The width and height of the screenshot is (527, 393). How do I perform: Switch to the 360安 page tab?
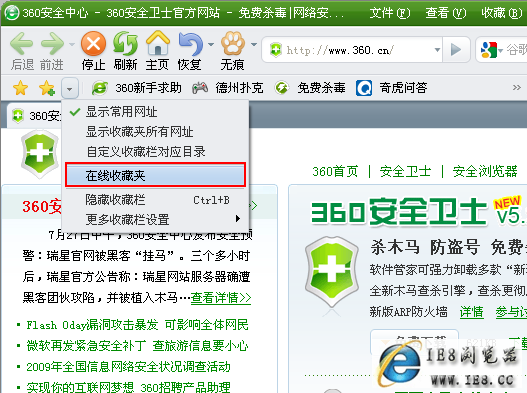tap(35, 116)
